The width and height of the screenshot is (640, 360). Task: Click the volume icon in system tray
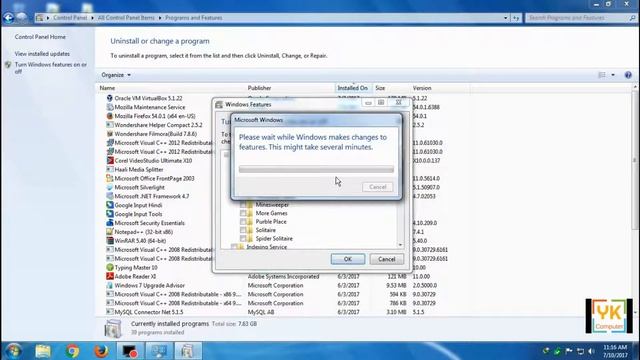[x=591, y=351]
